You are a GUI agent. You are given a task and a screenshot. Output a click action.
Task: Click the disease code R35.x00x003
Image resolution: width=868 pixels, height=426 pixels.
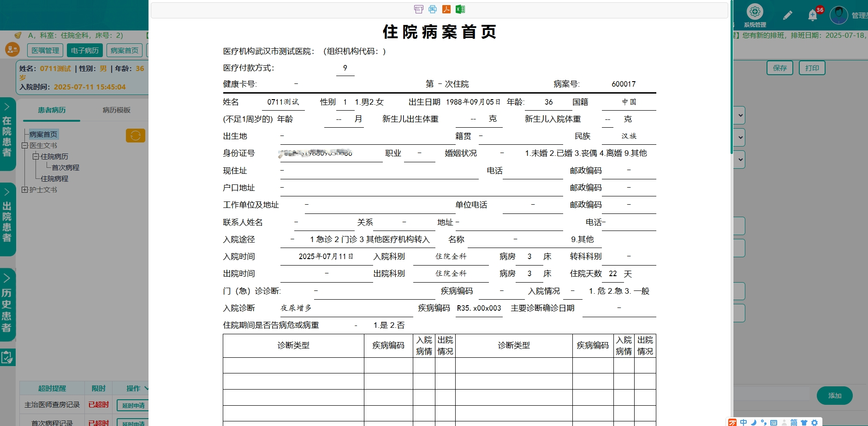tap(479, 308)
